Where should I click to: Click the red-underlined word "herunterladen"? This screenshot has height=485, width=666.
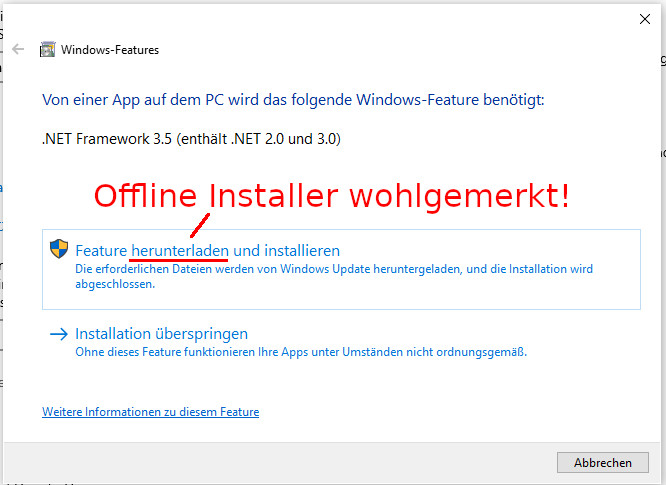pyautogui.click(x=180, y=251)
